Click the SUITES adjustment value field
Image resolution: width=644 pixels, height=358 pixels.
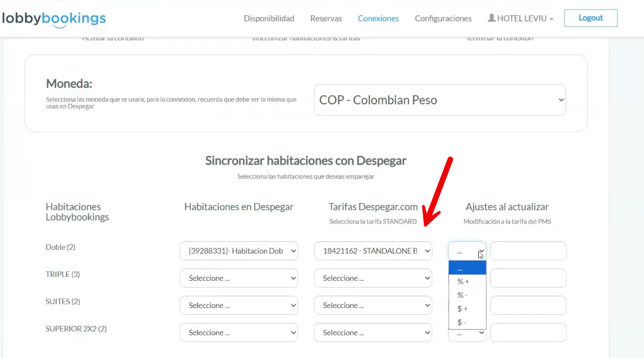click(528, 305)
